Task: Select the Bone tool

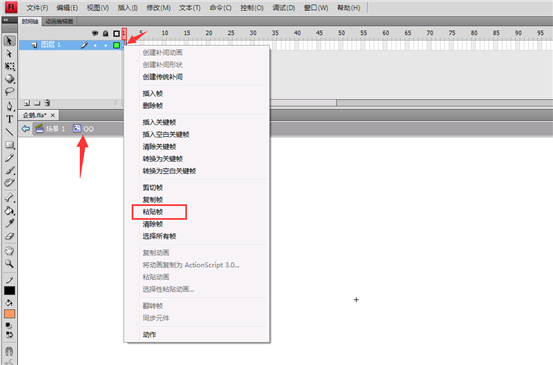Action: [9, 198]
